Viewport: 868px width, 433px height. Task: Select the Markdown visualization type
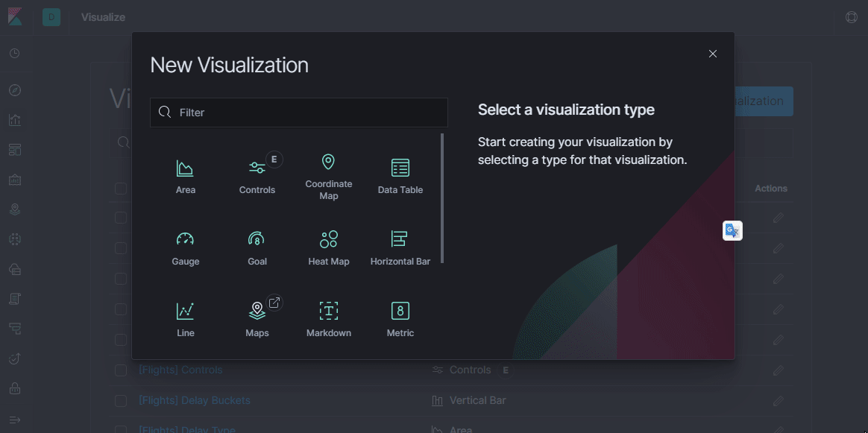click(329, 320)
